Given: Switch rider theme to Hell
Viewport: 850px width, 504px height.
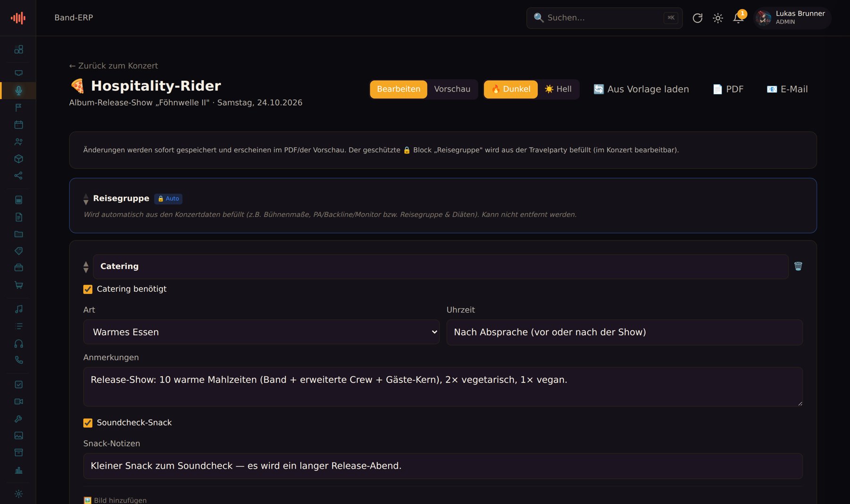Looking at the screenshot, I should [558, 89].
